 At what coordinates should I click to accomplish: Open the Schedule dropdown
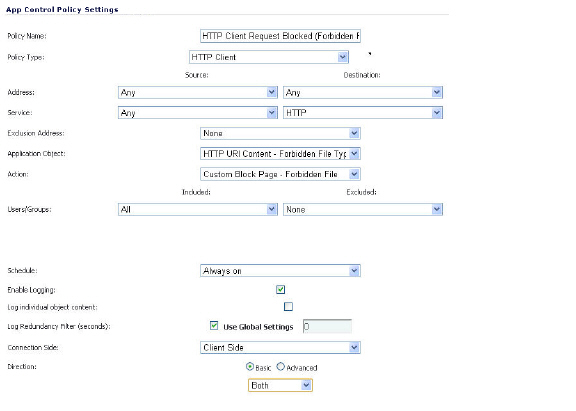tap(280, 271)
